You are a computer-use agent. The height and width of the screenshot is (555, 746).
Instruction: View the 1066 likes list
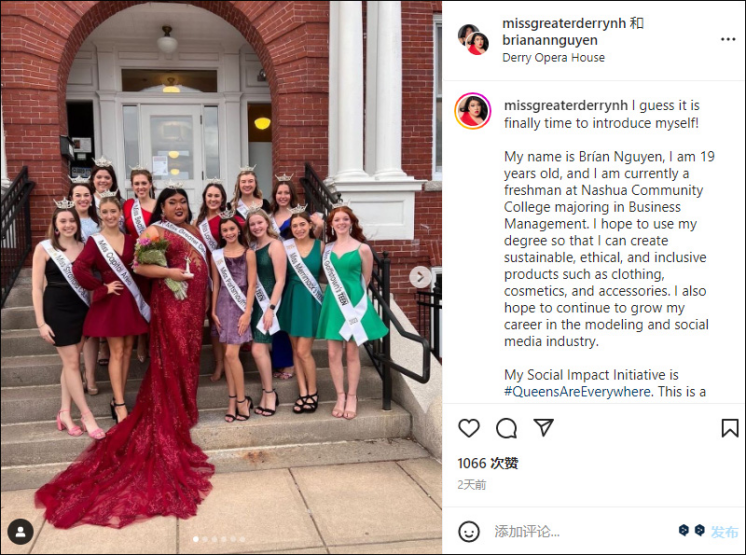coord(488,463)
